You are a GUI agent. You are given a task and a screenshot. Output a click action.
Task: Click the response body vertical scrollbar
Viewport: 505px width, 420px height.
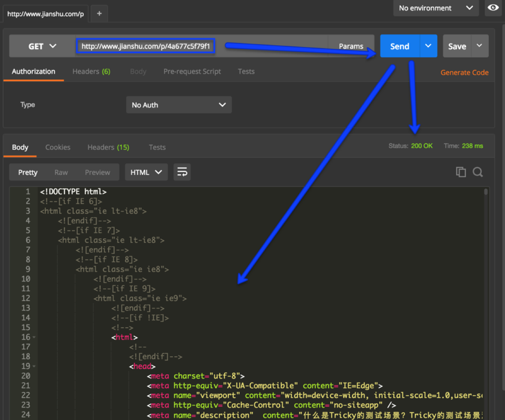click(x=486, y=192)
